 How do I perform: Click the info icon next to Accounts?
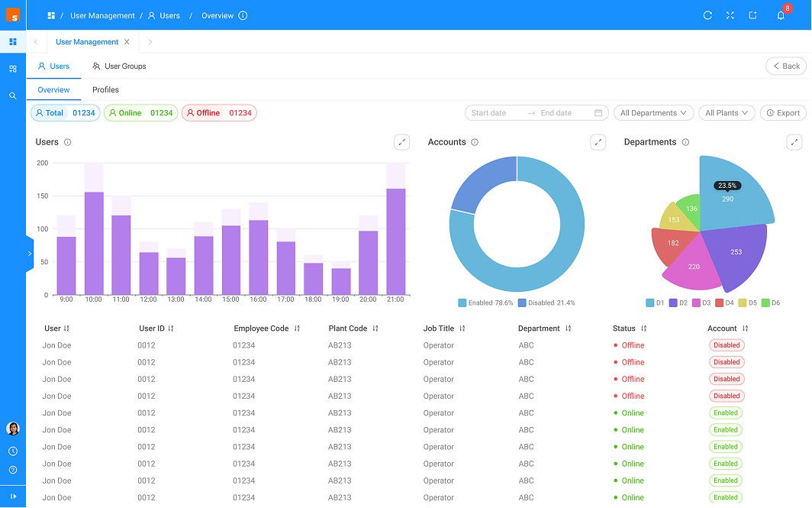(475, 142)
